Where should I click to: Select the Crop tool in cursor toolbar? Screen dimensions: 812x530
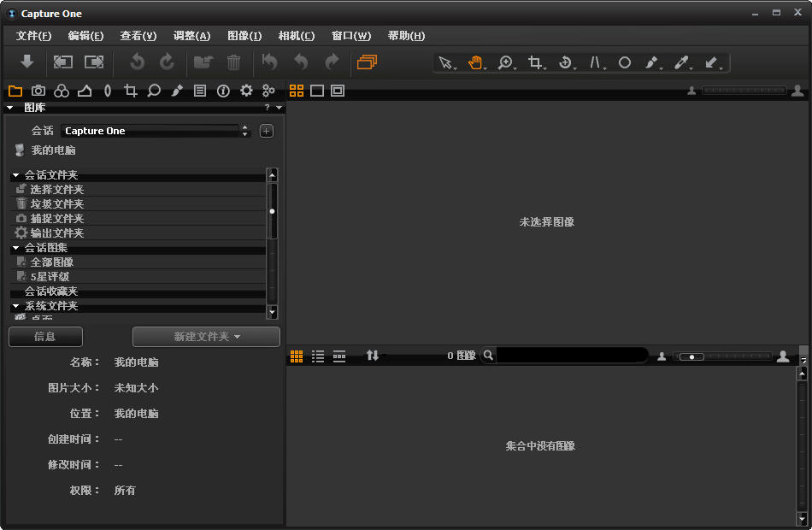coord(535,62)
